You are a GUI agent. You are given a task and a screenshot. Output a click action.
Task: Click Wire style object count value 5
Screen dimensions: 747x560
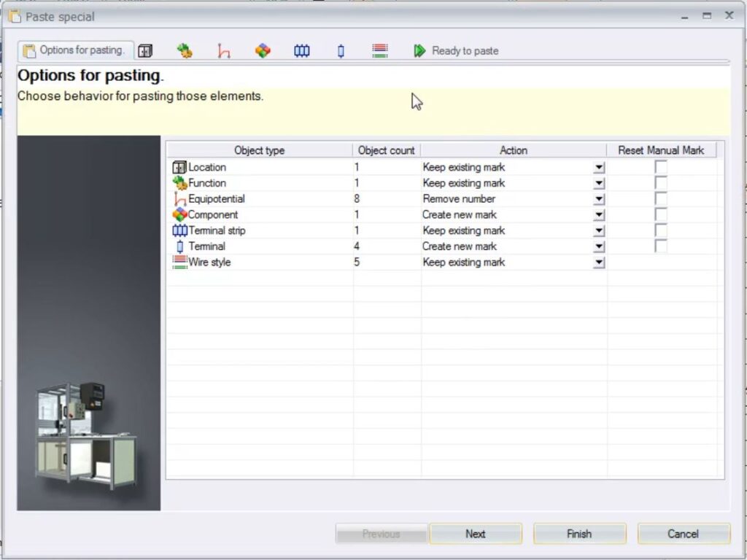click(x=357, y=262)
